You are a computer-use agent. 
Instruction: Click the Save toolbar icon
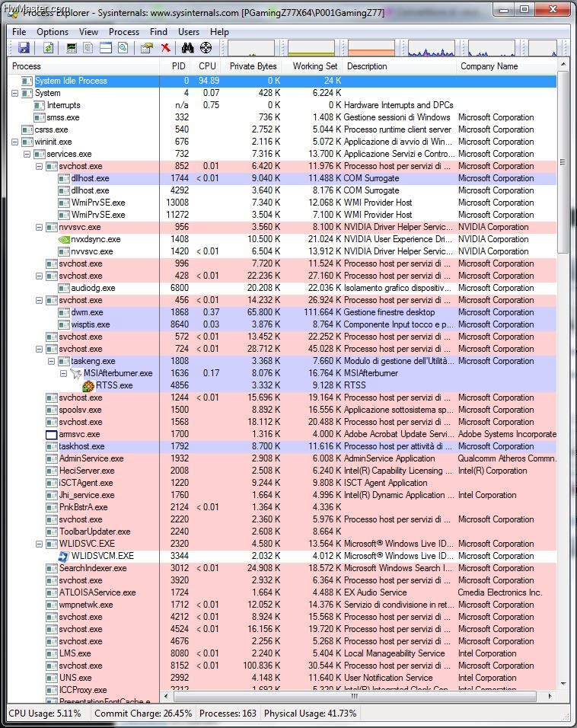24,48
